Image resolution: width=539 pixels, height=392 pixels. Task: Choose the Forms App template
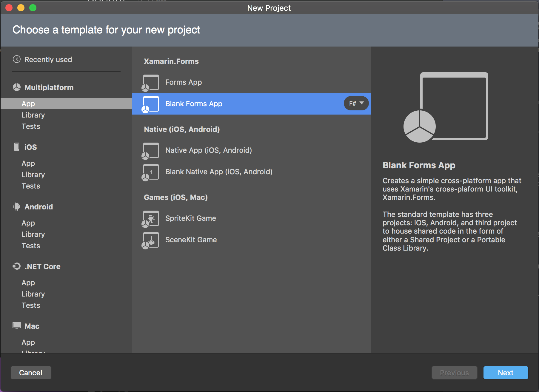tap(251, 82)
